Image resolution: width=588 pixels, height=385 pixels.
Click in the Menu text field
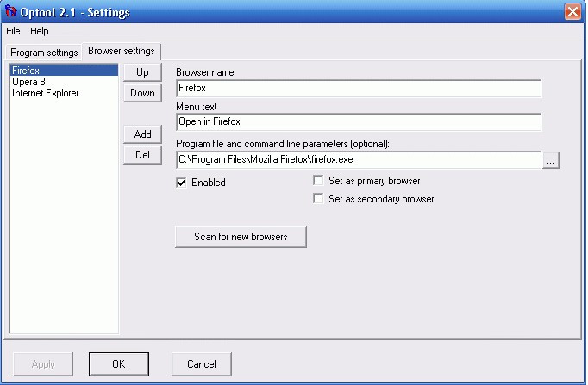(359, 122)
